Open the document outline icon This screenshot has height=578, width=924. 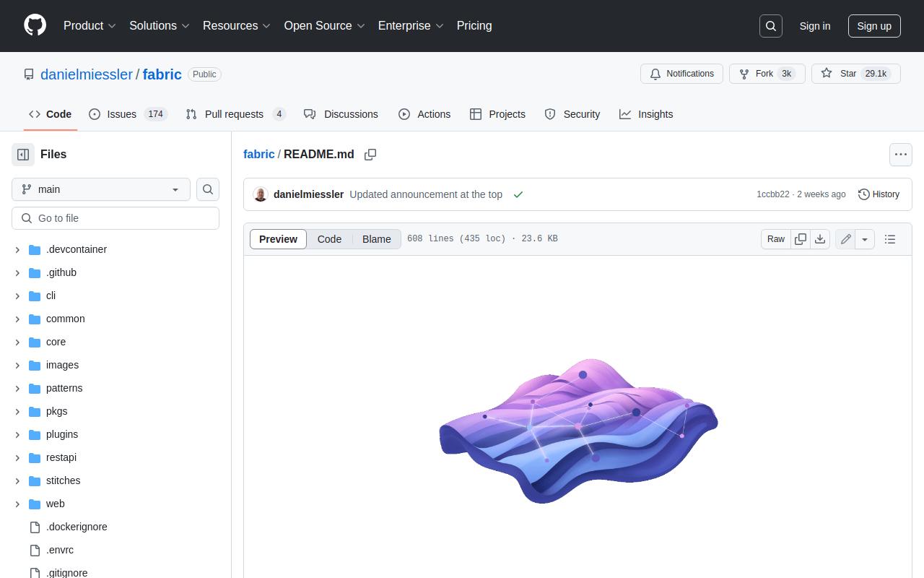890,239
